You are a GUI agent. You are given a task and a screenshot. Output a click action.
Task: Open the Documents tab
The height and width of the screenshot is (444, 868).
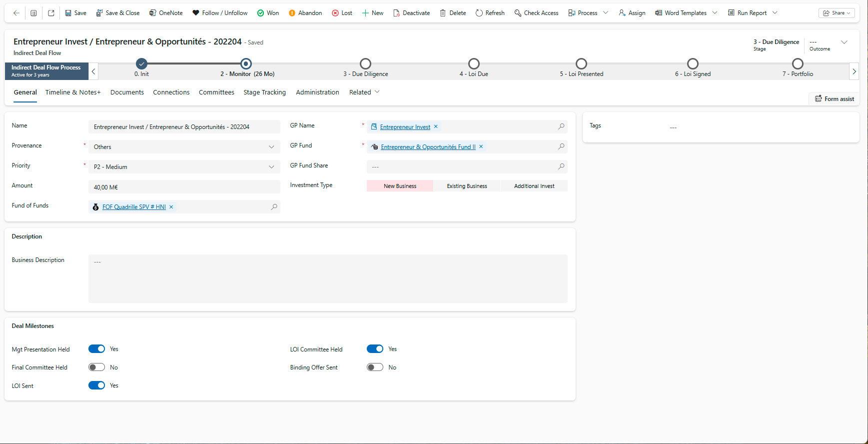(x=127, y=92)
